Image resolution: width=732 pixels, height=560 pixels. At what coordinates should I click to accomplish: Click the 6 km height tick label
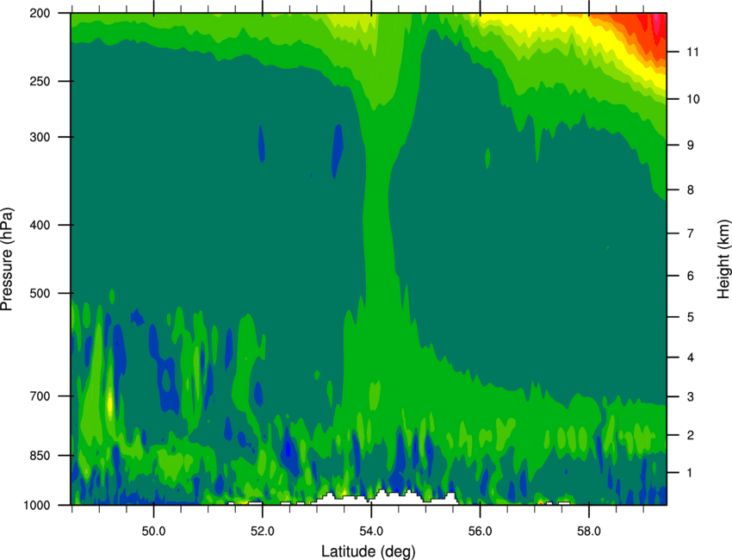(691, 276)
